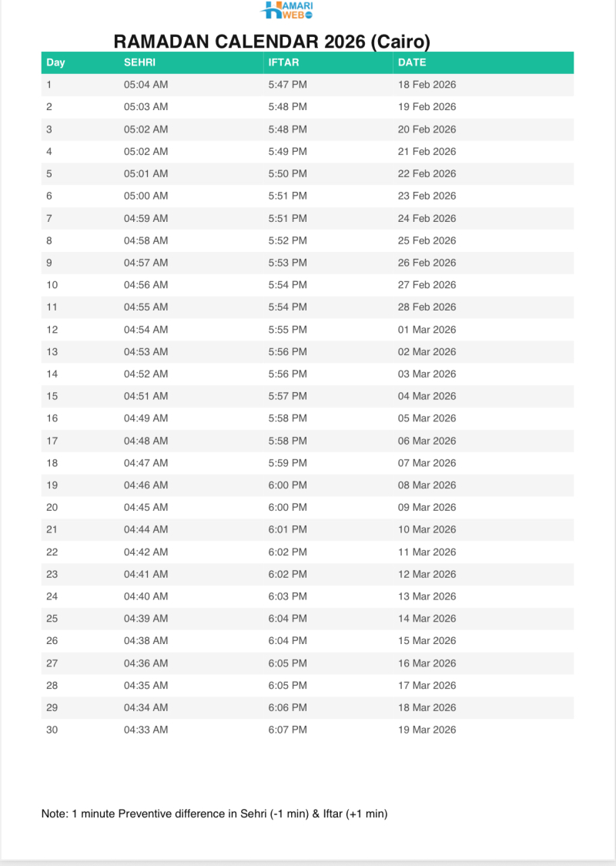Click the preventive difference note text
Viewport: 616px width, 866px height.
pyautogui.click(x=214, y=814)
